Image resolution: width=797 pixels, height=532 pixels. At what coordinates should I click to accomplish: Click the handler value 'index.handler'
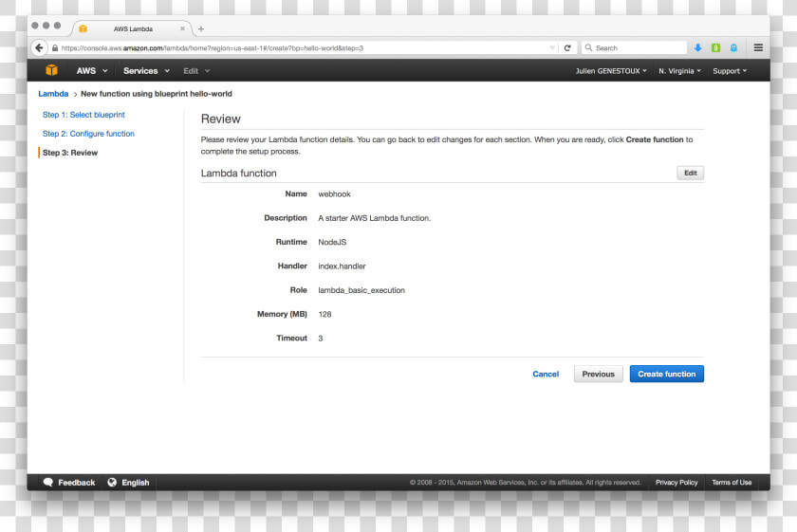(x=342, y=266)
